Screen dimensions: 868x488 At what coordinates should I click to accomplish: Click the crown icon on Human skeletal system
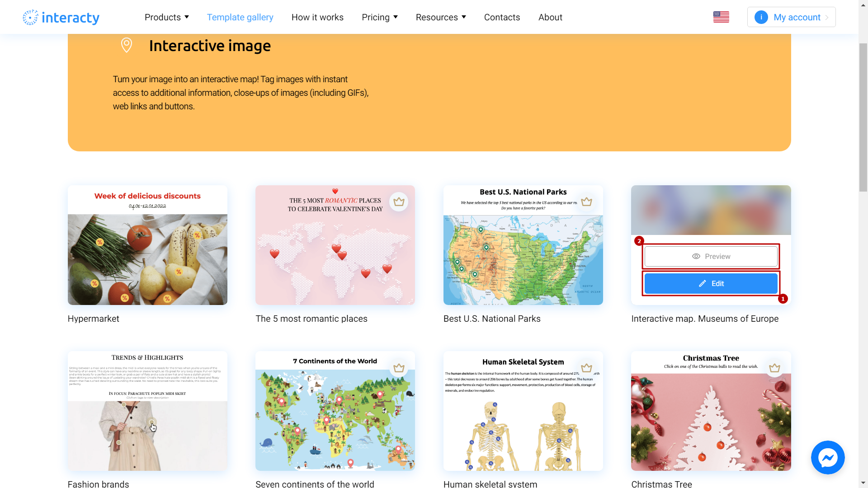(x=587, y=368)
